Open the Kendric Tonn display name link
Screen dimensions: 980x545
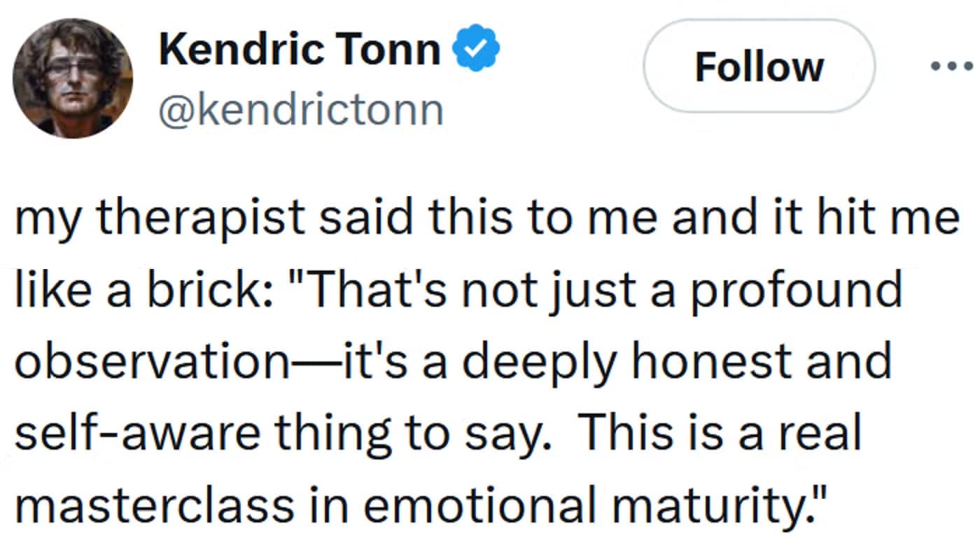[300, 50]
